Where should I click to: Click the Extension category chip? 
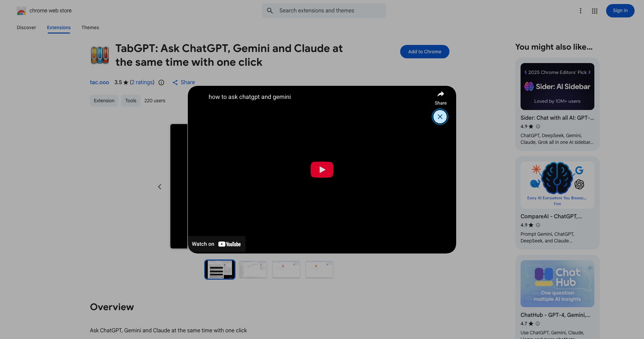tap(104, 101)
